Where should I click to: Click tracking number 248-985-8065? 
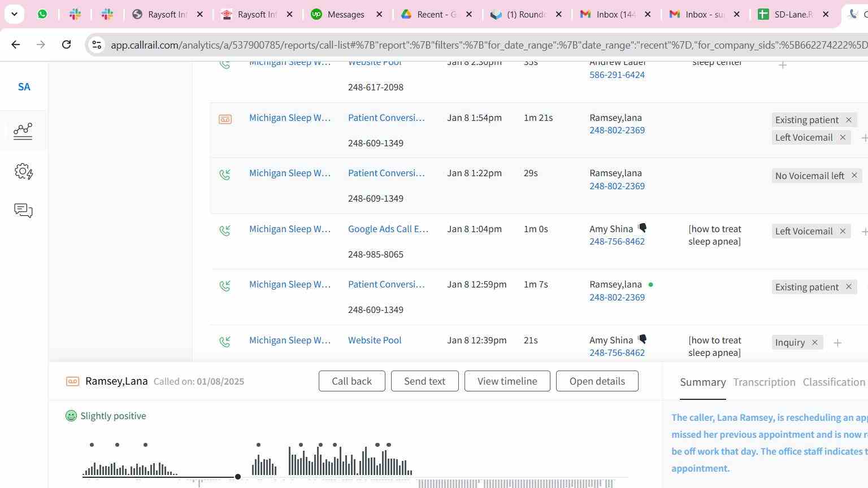pyautogui.click(x=376, y=254)
